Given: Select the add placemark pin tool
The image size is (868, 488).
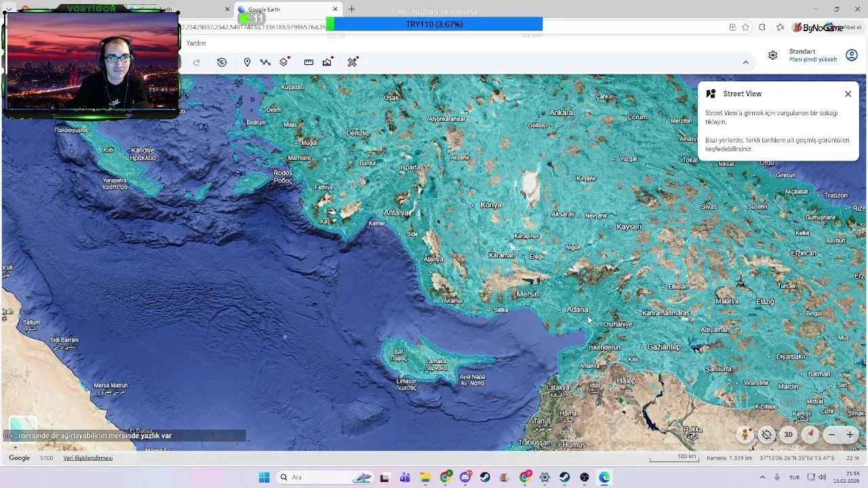Looking at the screenshot, I should pos(248,62).
